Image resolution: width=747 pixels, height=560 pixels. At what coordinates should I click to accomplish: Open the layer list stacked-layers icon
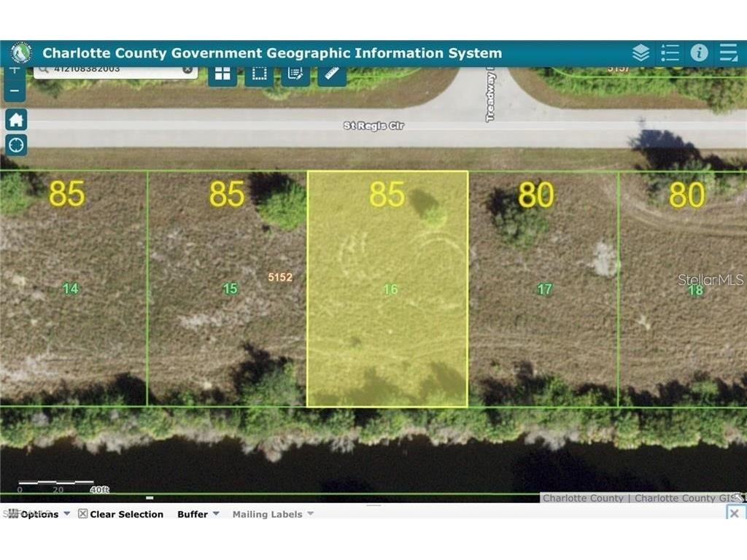click(640, 52)
